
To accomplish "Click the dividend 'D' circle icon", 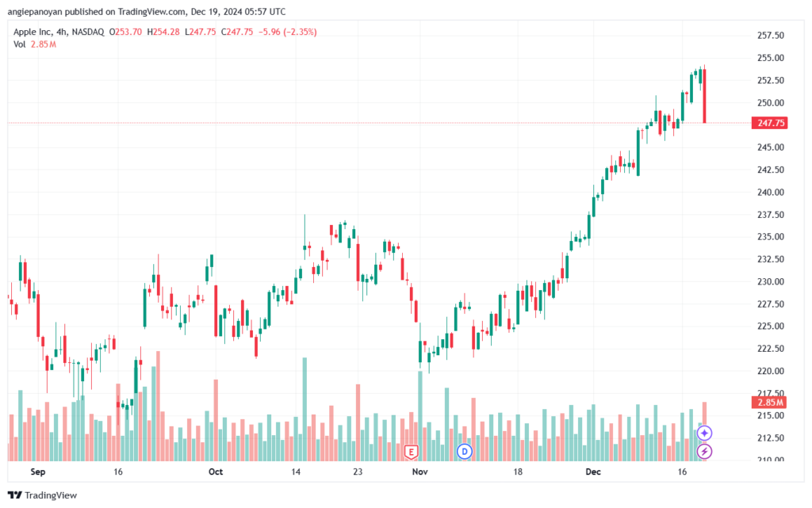I will pyautogui.click(x=465, y=452).
